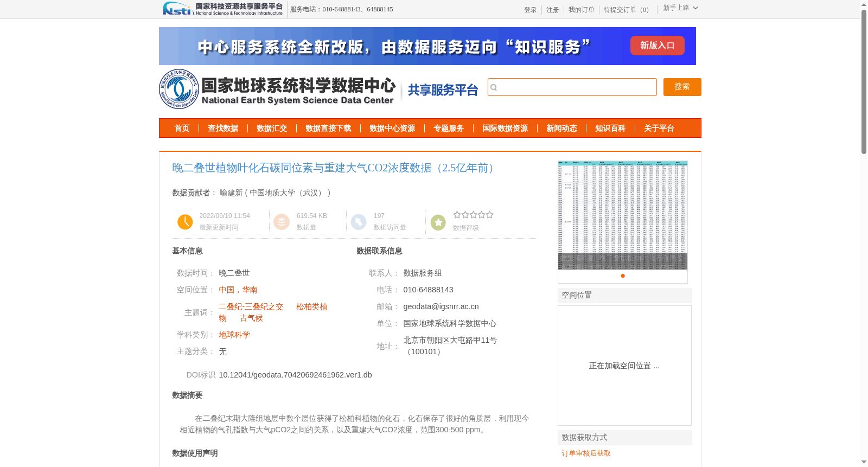Focus the search input field
Screen dimensions: 868x467
pos(572,87)
